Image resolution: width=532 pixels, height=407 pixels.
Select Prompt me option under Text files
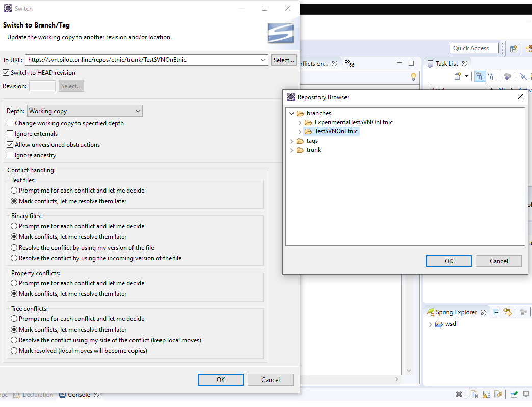point(15,191)
